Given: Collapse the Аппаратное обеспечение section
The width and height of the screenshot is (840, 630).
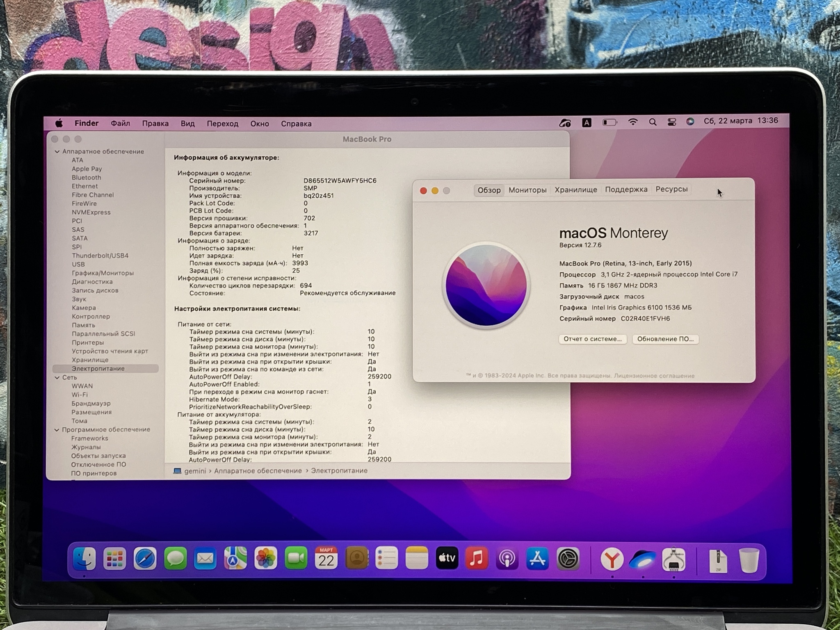Looking at the screenshot, I should pos(57,152).
